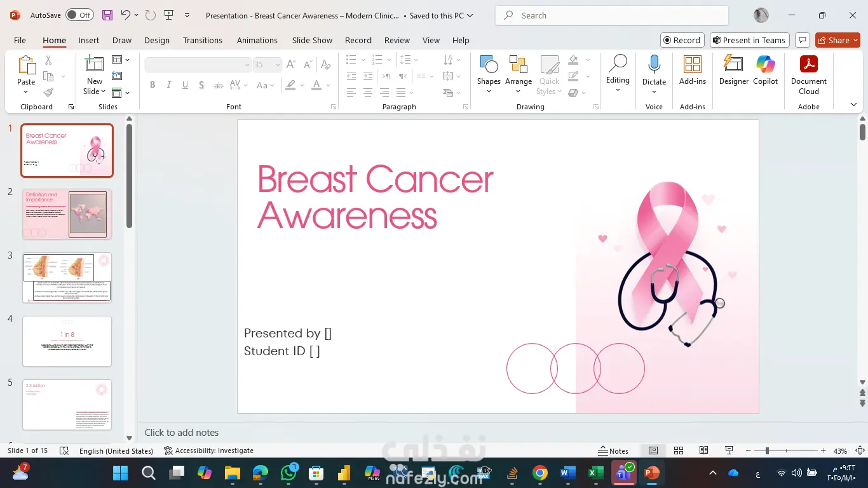Open the File menu
868x488 pixels.
pyautogui.click(x=20, y=40)
